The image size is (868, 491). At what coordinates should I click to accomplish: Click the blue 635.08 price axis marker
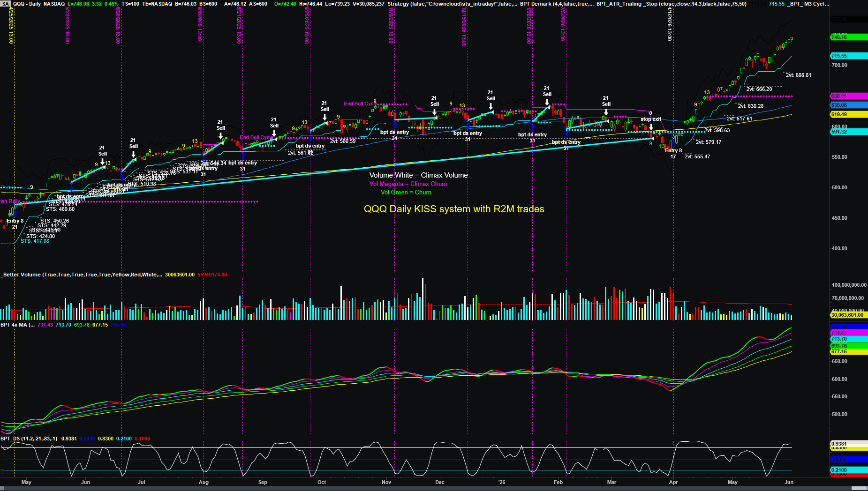coord(849,105)
